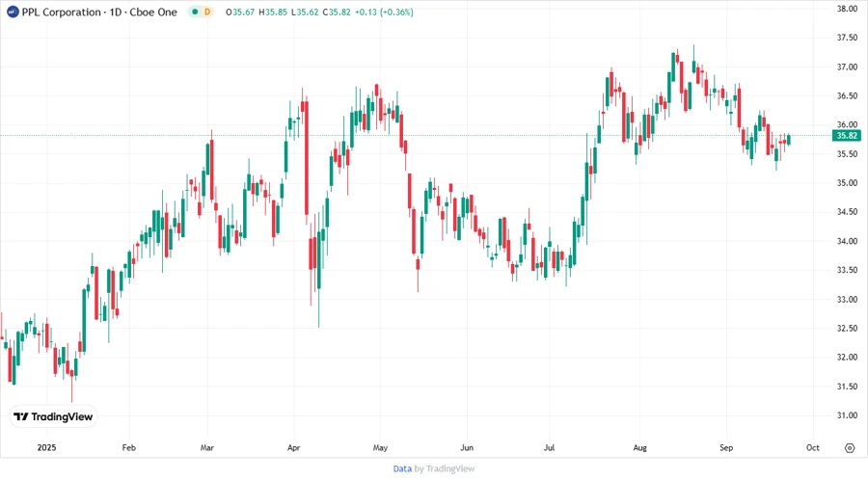Click the low value L35.62
Image resolution: width=868 pixels, height=480 pixels.
coord(305,13)
